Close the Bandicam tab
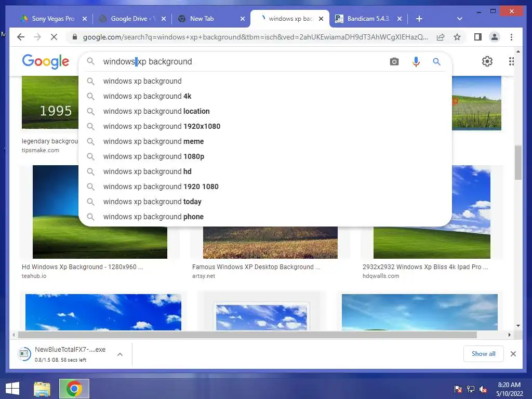 [x=400, y=19]
